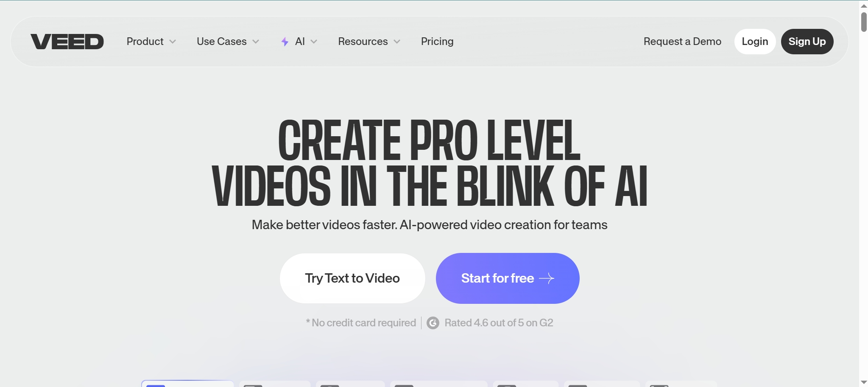Open the Resources menu
Image resolution: width=868 pixels, height=387 pixels.
(363, 42)
